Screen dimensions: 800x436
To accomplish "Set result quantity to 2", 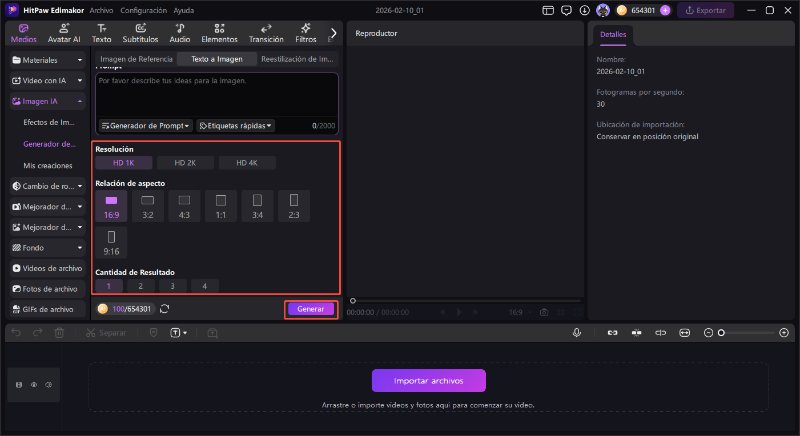I will click(141, 286).
